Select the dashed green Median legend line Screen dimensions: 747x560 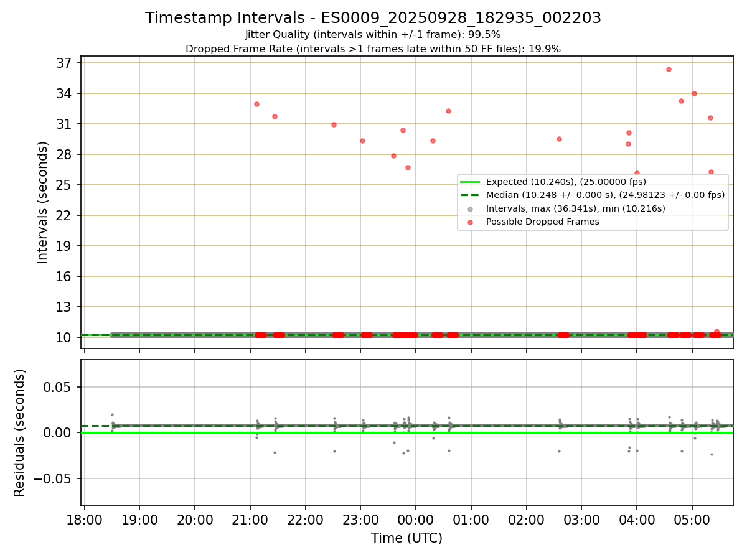click(x=470, y=195)
